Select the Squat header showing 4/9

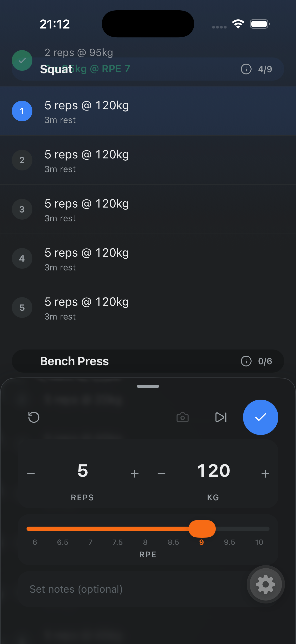(265, 69)
